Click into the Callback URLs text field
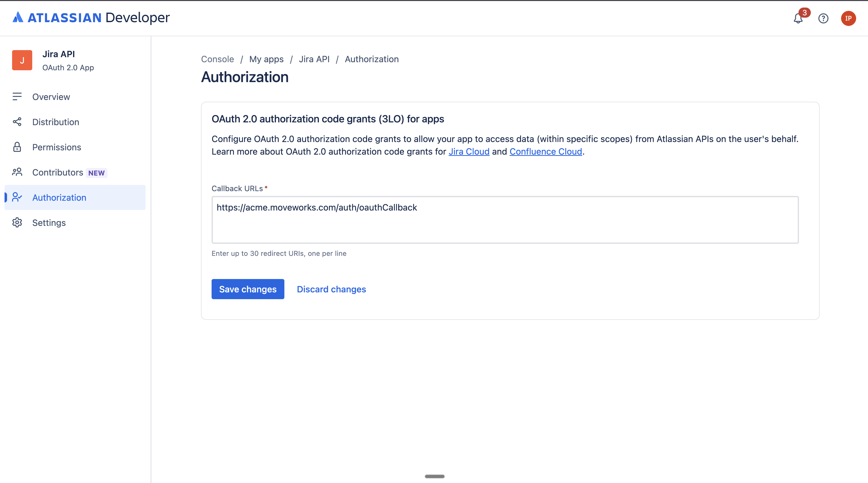 tap(505, 220)
